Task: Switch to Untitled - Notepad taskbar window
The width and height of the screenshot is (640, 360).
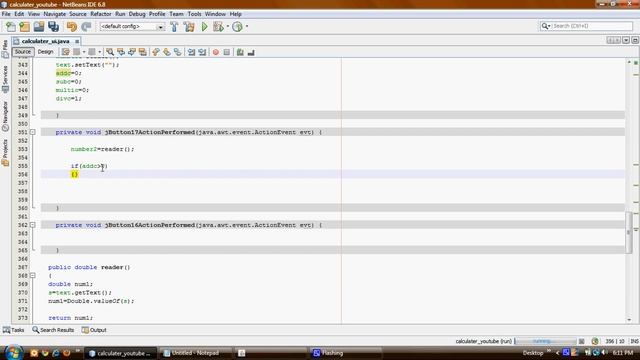Action: pos(195,353)
